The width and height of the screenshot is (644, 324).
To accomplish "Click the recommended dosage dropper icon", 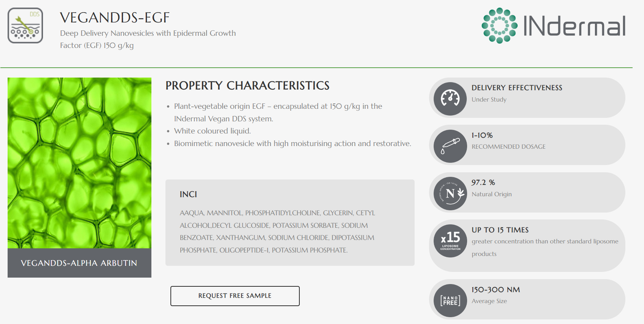I will pyautogui.click(x=450, y=146).
